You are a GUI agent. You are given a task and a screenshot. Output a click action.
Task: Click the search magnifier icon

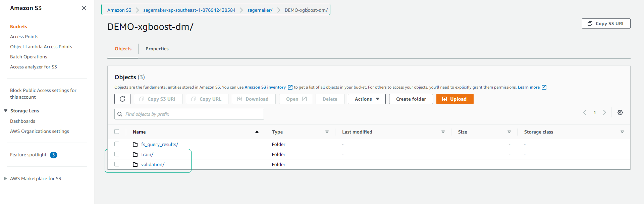[120, 114]
